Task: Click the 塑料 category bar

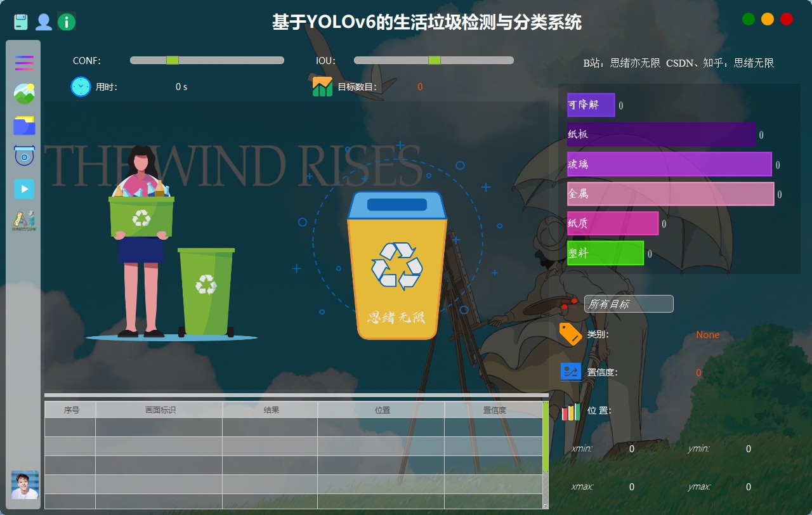Action: click(605, 252)
